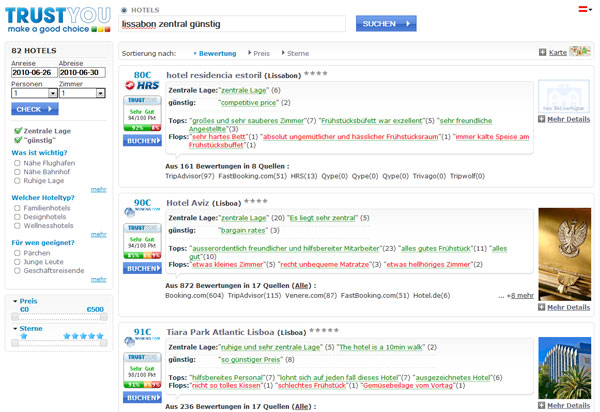This screenshot has width=600, height=412.
Task: Open Tiara Park Atlantic Lisboa title
Action: click(220, 332)
